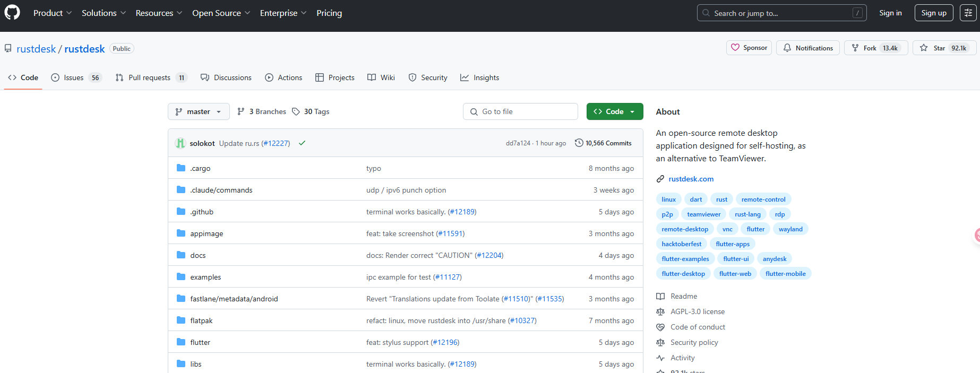Image resolution: width=980 pixels, height=373 pixels.
Task: Click the GitHub logo icon
Action: pyautogui.click(x=12, y=13)
